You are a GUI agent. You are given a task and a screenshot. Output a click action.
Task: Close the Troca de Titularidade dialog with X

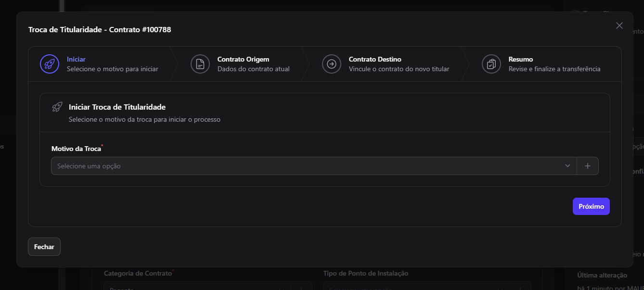click(619, 25)
